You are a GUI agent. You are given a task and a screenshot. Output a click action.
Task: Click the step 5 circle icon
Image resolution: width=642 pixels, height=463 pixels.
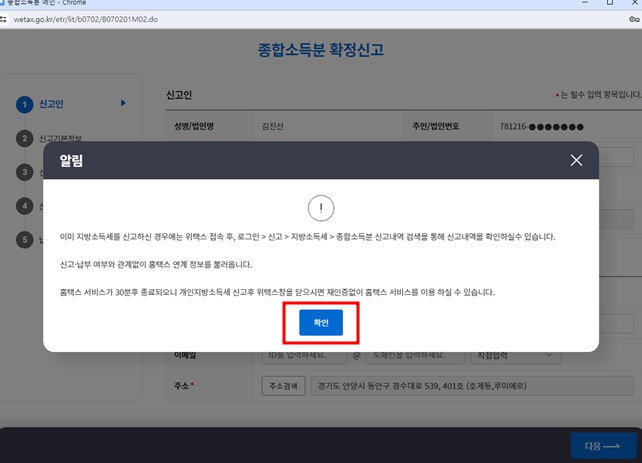pyautogui.click(x=25, y=240)
